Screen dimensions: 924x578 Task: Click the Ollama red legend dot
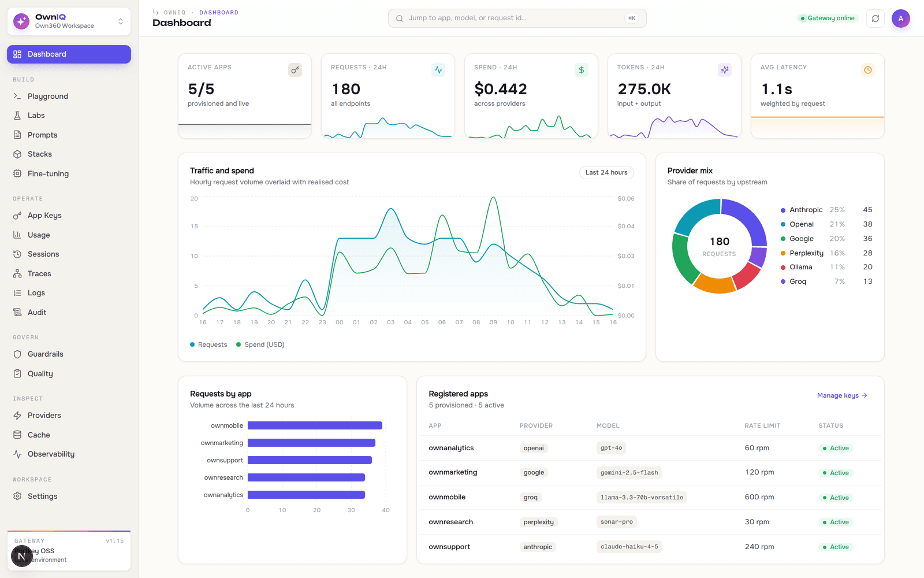coord(783,268)
